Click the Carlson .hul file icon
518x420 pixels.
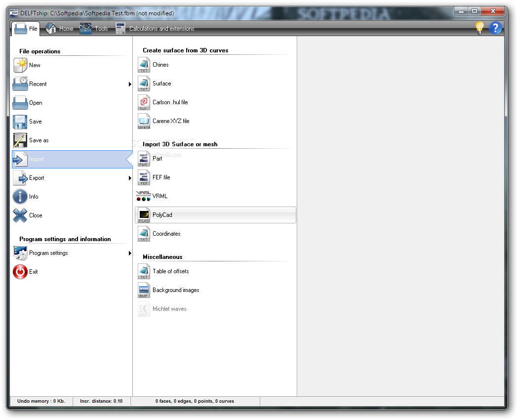144,102
